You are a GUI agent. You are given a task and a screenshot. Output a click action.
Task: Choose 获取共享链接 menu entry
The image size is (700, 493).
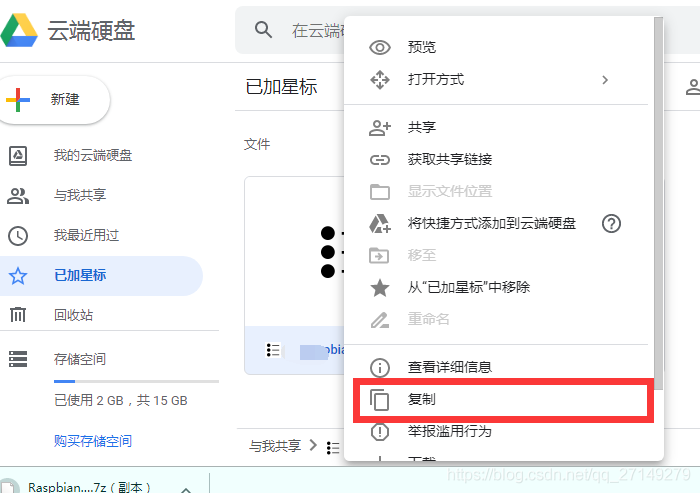tap(449, 159)
